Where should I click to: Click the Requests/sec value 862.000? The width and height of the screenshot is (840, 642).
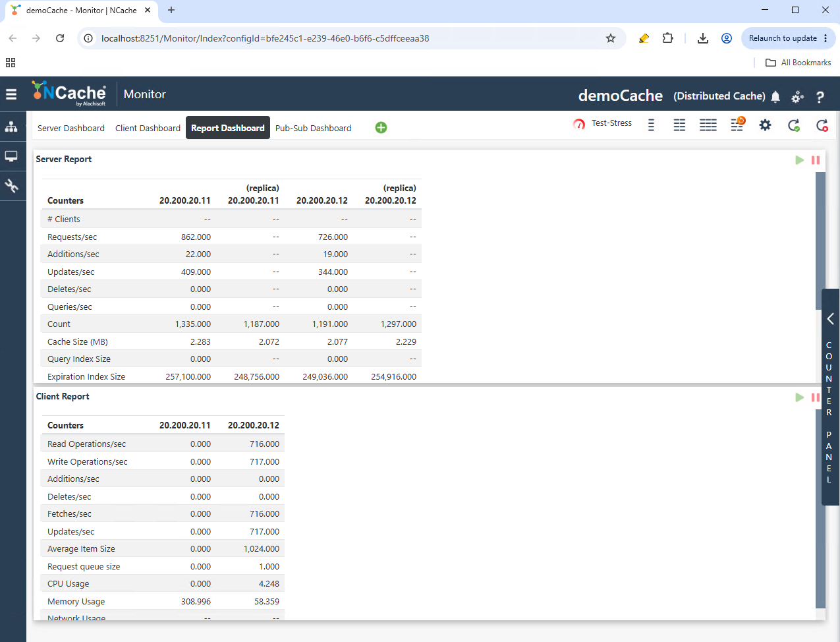[x=196, y=237]
